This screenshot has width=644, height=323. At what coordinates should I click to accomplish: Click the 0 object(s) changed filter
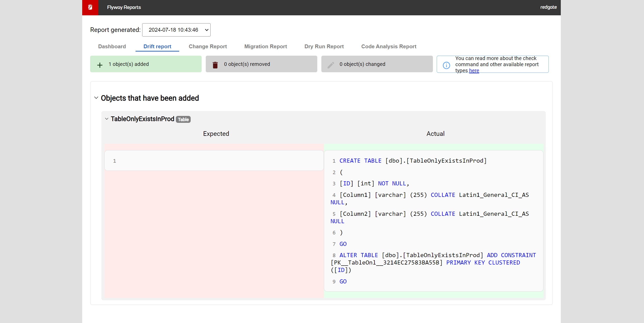pos(377,64)
